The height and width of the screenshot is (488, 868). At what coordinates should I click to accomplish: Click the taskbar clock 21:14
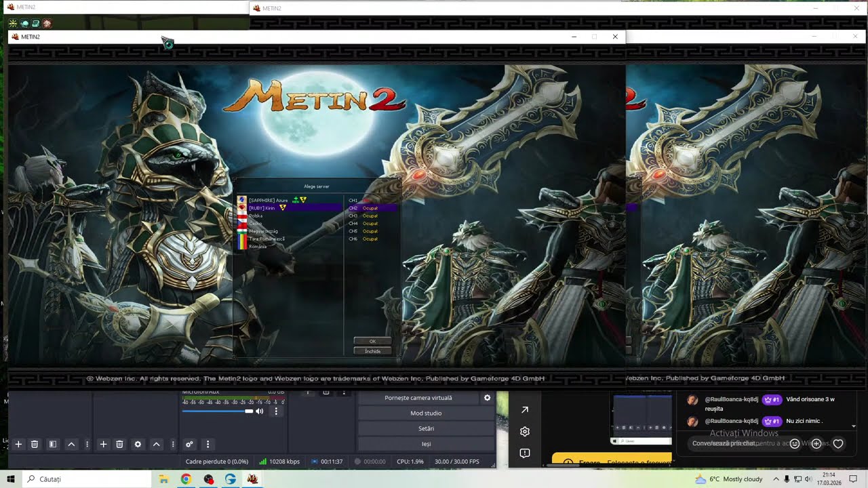pyautogui.click(x=829, y=479)
